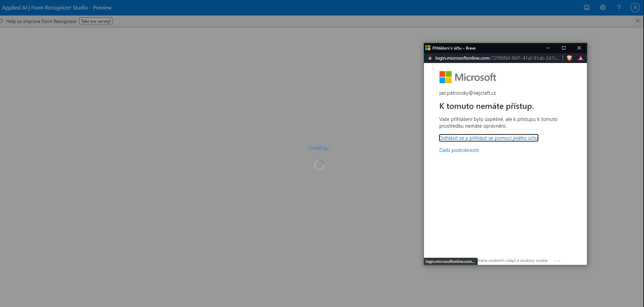
Task: Click the privacy and cookies footer link
Action: (513, 260)
